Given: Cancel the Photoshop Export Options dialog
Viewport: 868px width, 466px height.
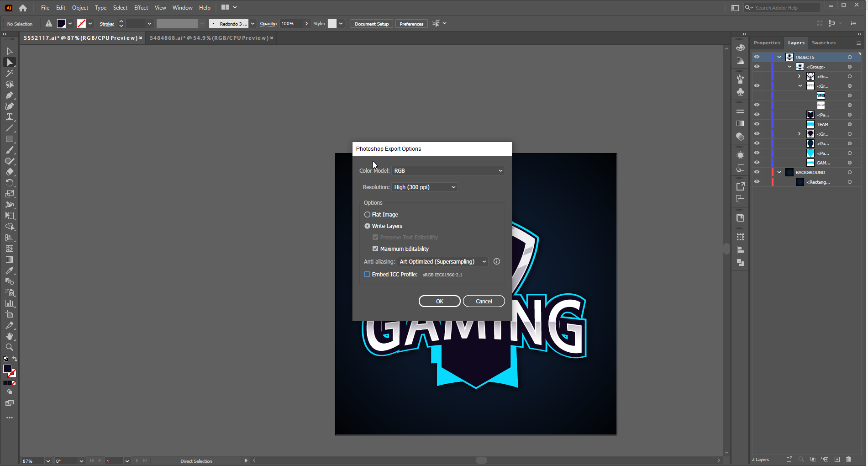Looking at the screenshot, I should [484, 302].
